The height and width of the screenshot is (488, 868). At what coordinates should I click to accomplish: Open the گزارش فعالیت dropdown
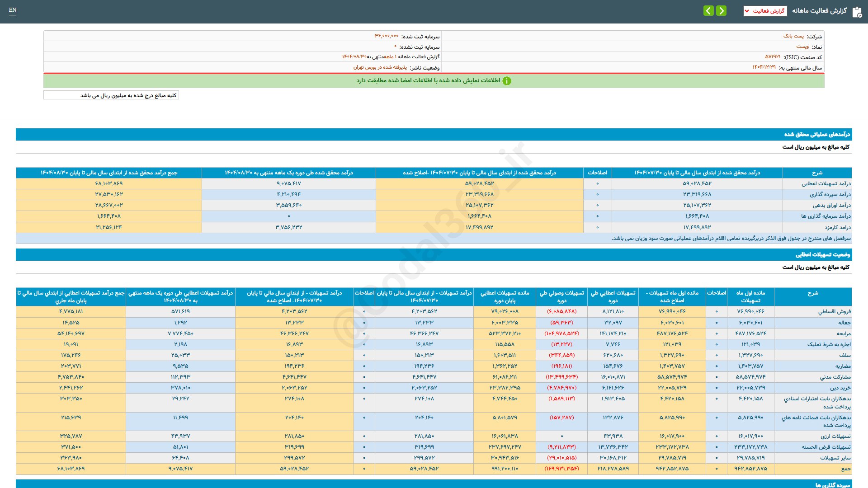click(x=765, y=11)
